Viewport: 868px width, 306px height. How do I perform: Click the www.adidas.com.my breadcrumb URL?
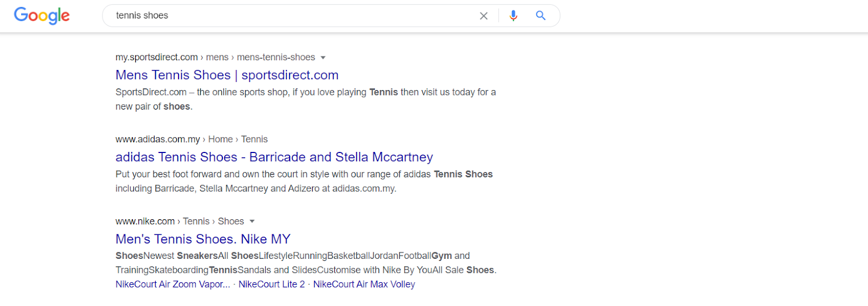tap(157, 139)
